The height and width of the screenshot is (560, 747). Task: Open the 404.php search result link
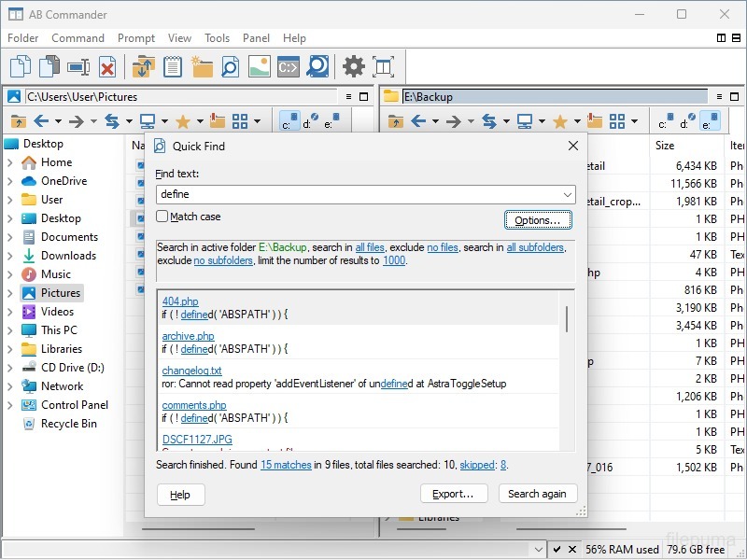[180, 301]
